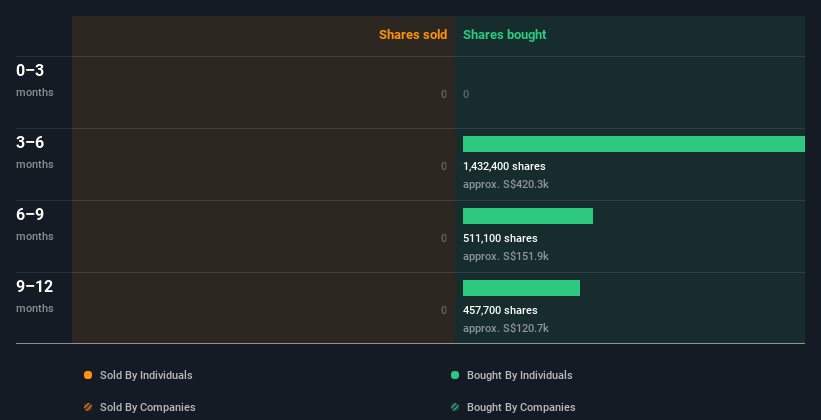Click the 9–12 months shares sold zero
This screenshot has height=420, width=821.
click(x=444, y=311)
